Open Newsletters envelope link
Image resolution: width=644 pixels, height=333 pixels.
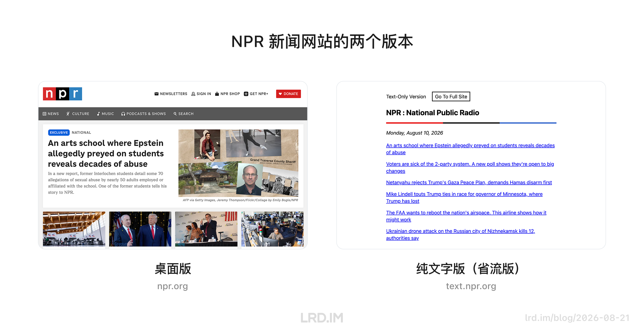pyautogui.click(x=171, y=94)
